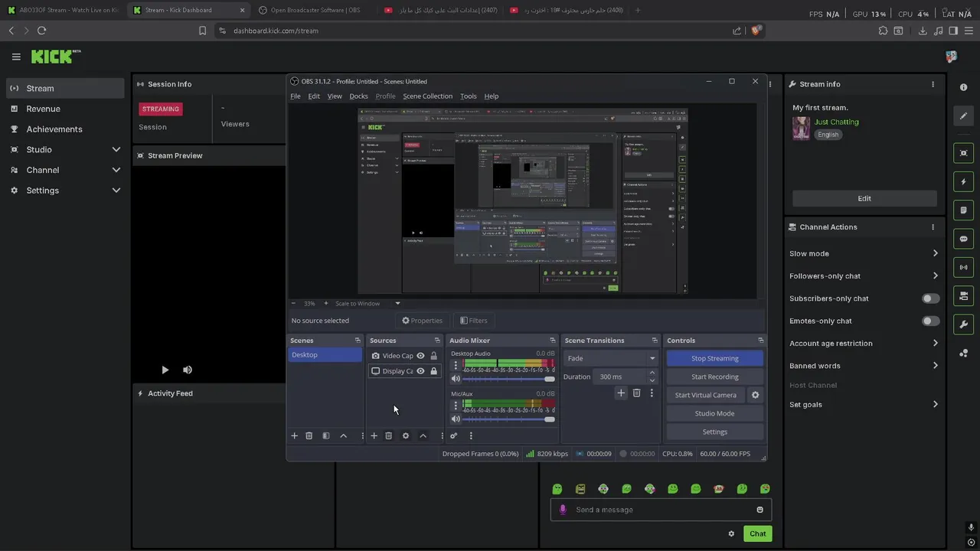Adjust the Mic/Aux volume slider
This screenshot has height=551, width=980.
tap(508, 419)
